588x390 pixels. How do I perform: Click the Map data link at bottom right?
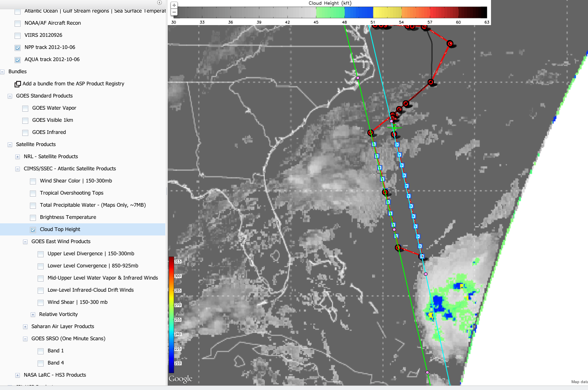[579, 382]
